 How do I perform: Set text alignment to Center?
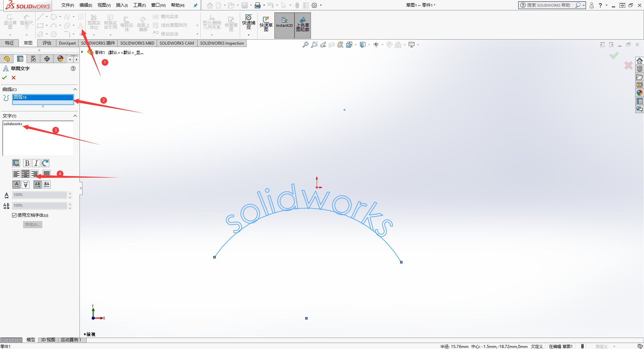(25, 174)
